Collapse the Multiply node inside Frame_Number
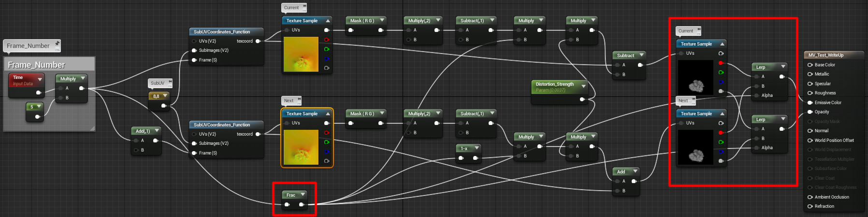The width and height of the screenshot is (868, 217). (83, 78)
